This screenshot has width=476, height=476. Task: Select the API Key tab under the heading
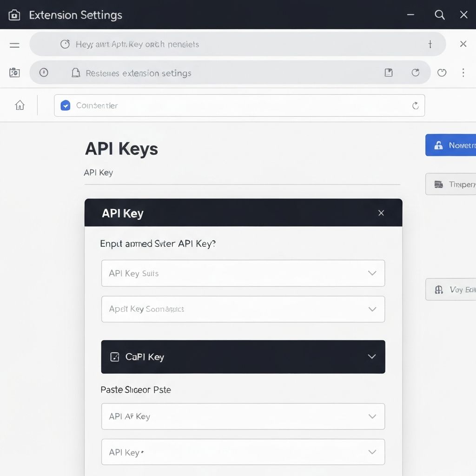coord(99,172)
